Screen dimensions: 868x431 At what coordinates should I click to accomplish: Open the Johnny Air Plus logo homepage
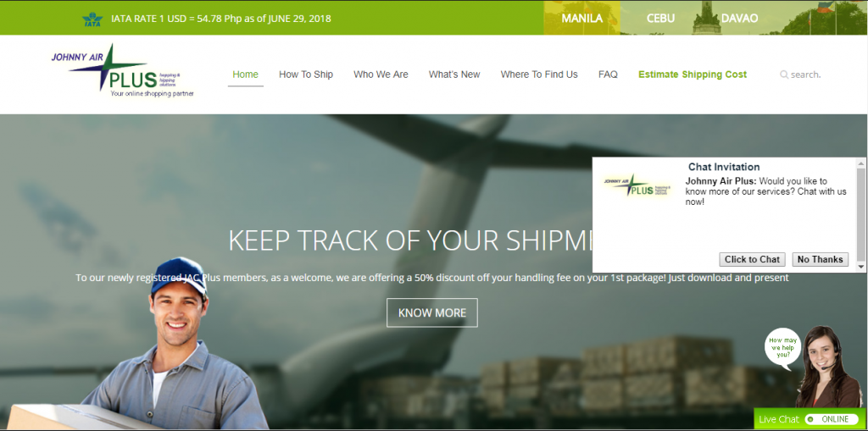coord(123,70)
